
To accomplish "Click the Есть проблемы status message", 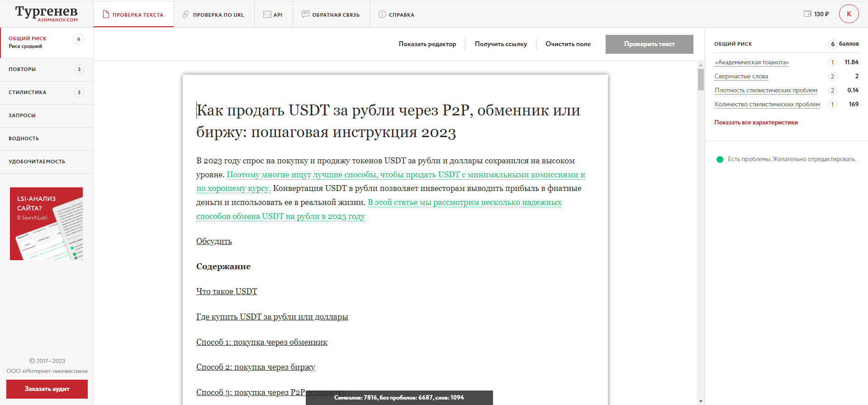I will 792,159.
